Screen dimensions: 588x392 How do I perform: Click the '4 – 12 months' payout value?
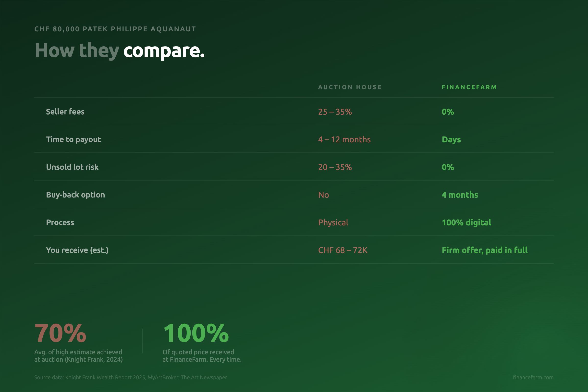coord(344,139)
